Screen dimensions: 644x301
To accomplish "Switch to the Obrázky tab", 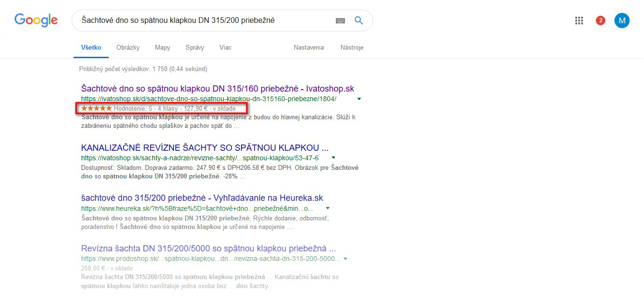I will (x=128, y=48).
